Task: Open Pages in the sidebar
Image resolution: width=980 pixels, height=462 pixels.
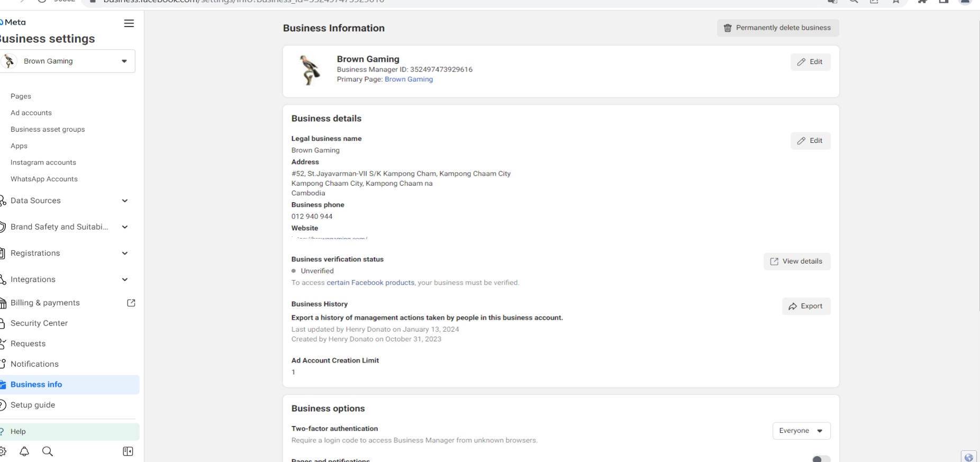Action: tap(21, 96)
